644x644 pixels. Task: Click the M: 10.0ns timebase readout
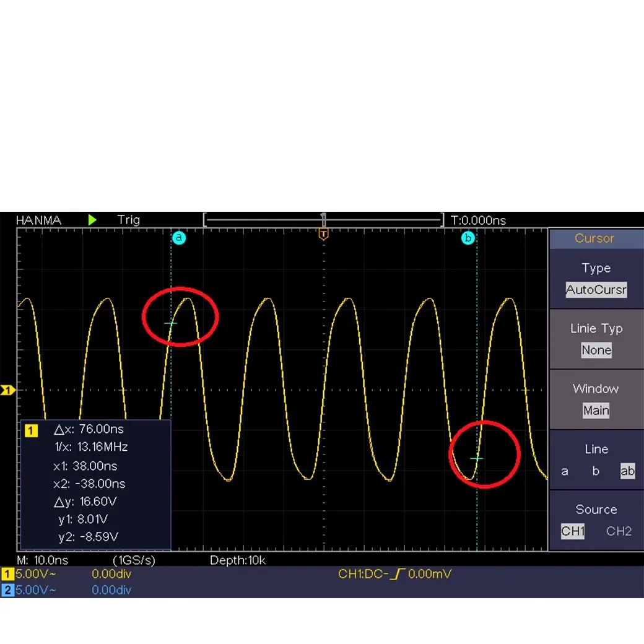(x=42, y=560)
